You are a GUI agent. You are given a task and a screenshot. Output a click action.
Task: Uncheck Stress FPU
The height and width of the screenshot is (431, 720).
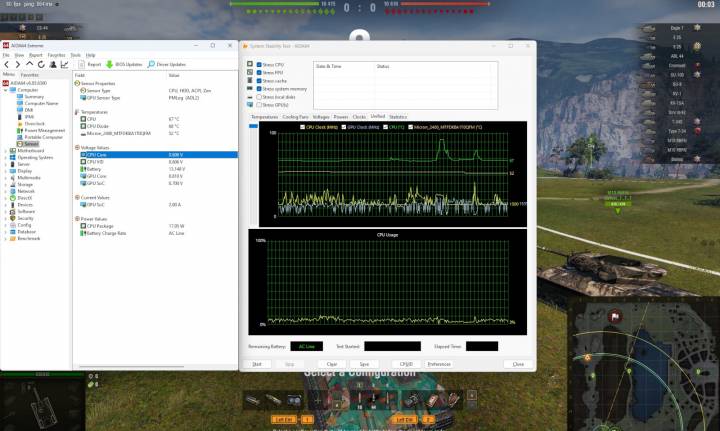(259, 73)
